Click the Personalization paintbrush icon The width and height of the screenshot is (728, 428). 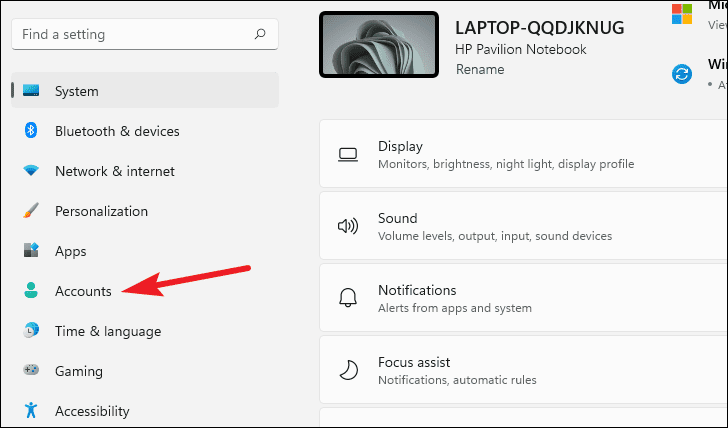point(31,211)
